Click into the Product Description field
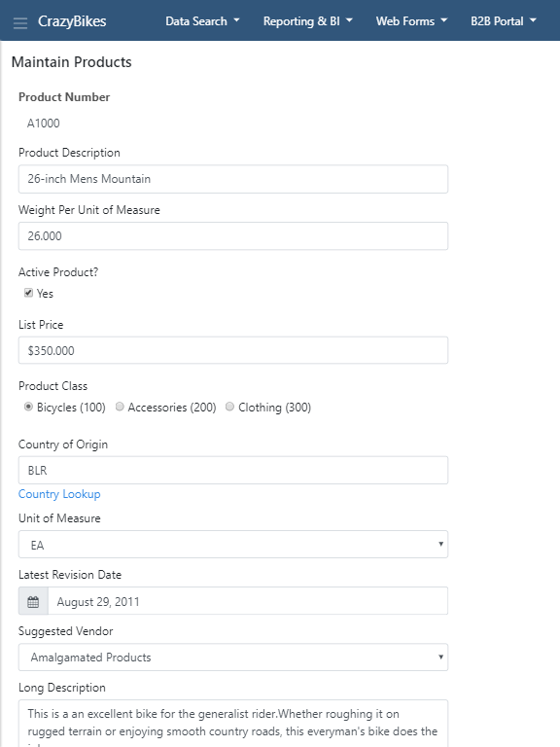Image resolution: width=560 pixels, height=747 pixels. point(233,179)
